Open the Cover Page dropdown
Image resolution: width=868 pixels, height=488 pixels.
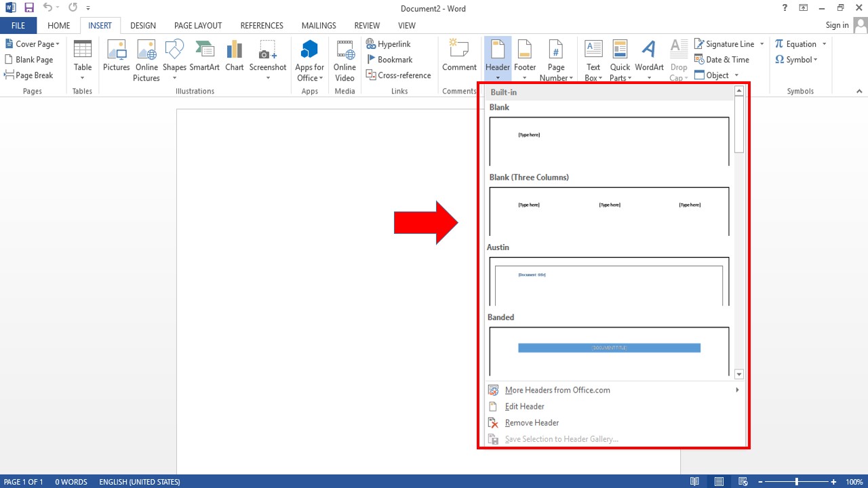point(33,44)
